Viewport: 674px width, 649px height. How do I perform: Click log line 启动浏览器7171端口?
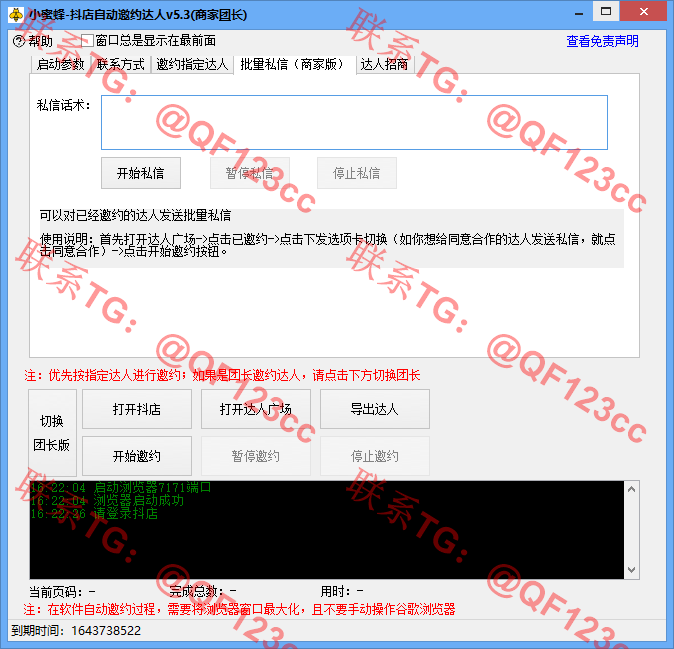point(121,487)
